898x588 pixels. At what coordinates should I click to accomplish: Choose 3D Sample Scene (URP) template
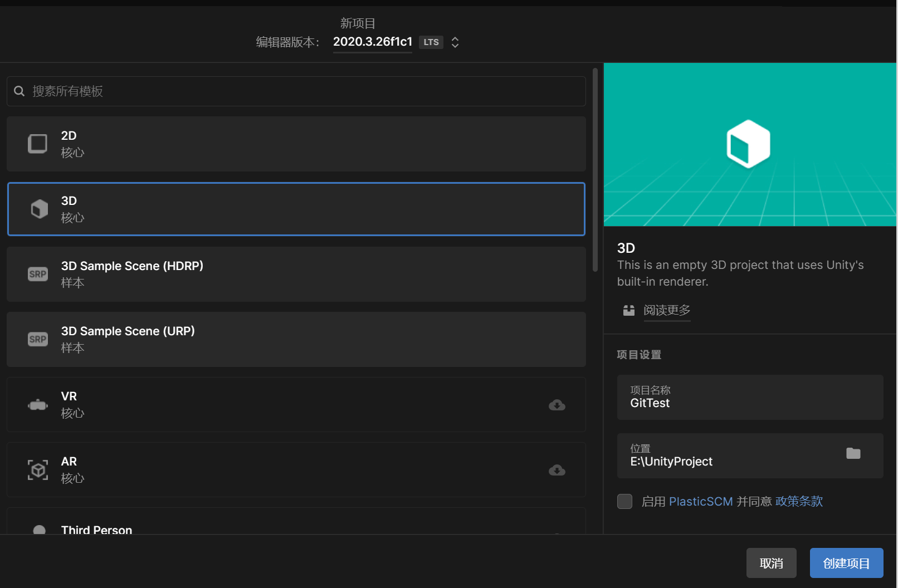(x=296, y=339)
